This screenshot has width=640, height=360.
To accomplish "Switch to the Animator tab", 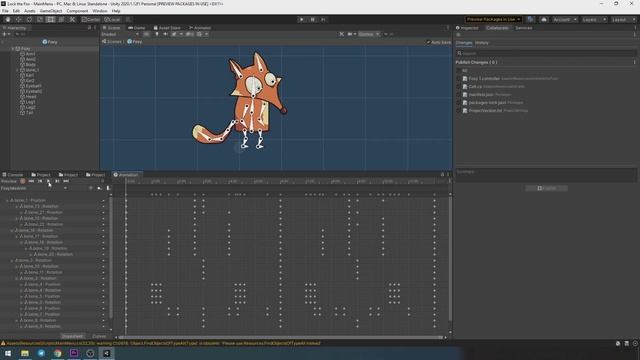I will click(200, 28).
